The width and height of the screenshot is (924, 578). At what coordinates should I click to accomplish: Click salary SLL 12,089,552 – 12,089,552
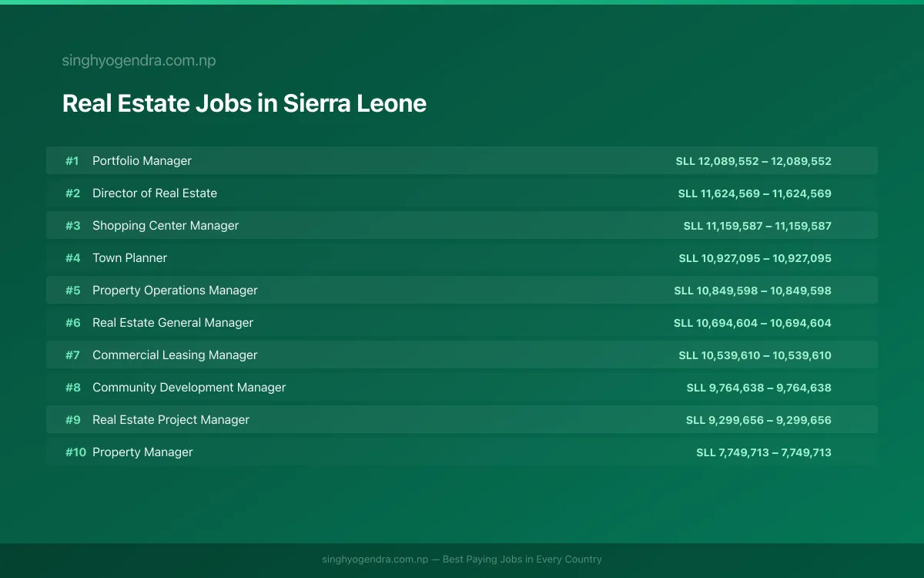(754, 161)
